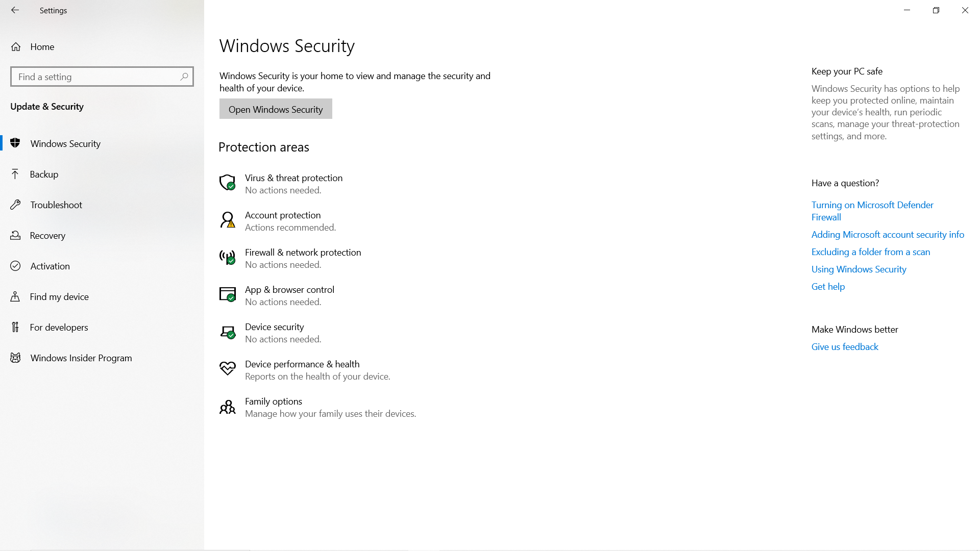Open the Home settings page

pyautogui.click(x=102, y=47)
